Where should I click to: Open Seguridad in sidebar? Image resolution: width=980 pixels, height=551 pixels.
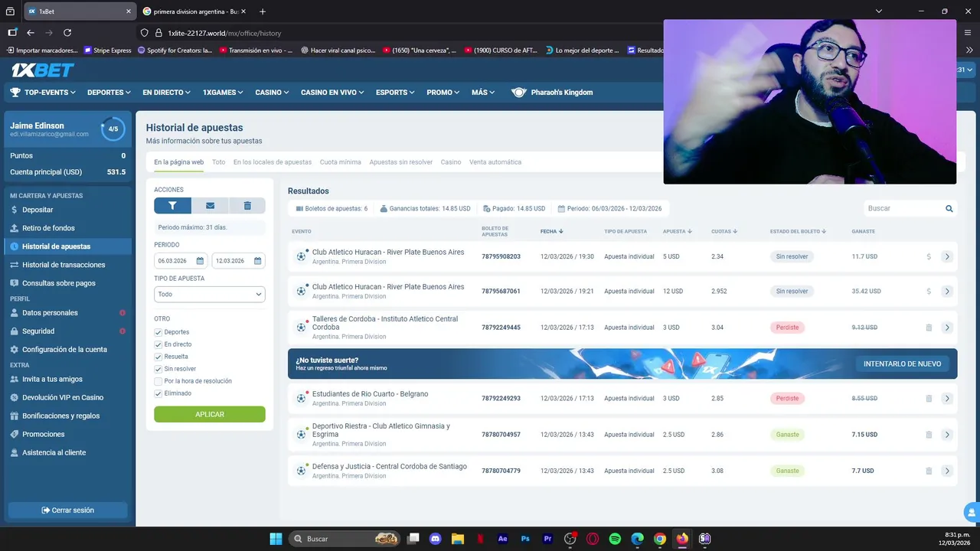point(38,331)
